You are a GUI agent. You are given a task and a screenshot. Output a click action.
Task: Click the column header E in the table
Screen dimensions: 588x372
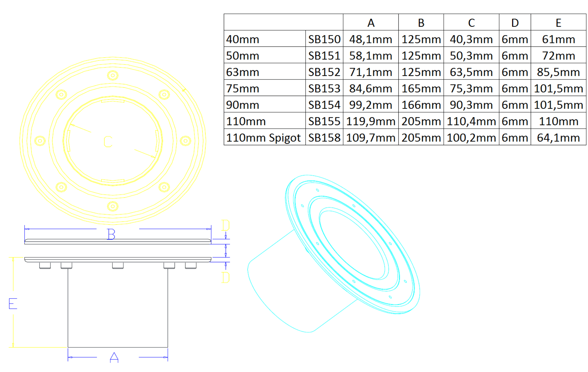click(x=558, y=23)
